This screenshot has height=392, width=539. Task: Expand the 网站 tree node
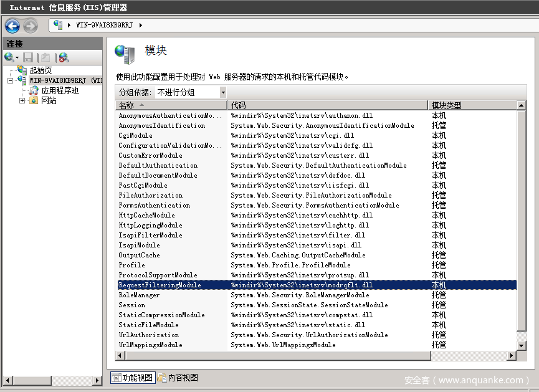coord(21,100)
